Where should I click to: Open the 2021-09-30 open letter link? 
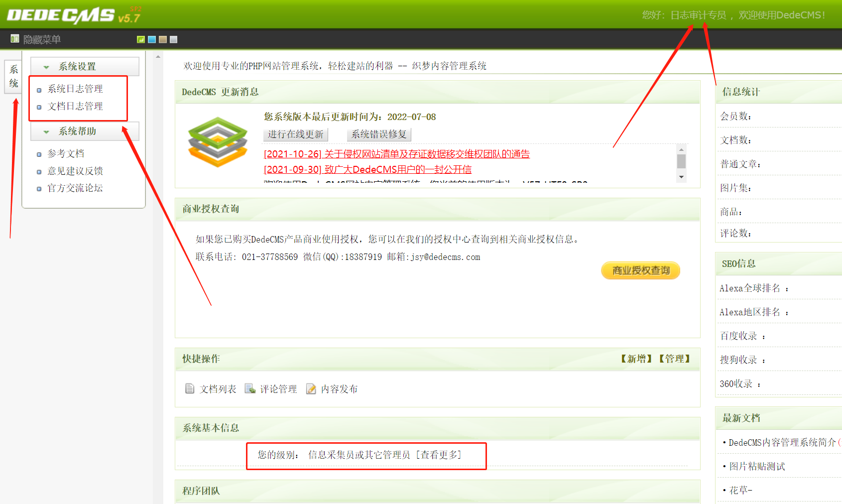pos(367,169)
